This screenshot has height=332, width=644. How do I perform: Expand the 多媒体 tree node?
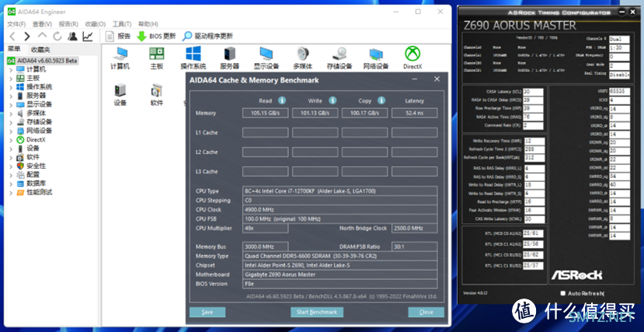(x=11, y=114)
